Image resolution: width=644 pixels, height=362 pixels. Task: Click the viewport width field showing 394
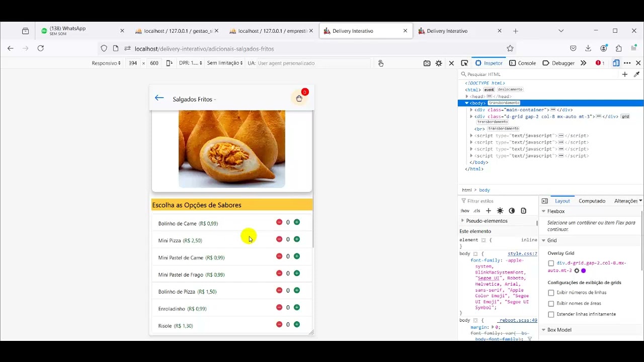coord(132,63)
